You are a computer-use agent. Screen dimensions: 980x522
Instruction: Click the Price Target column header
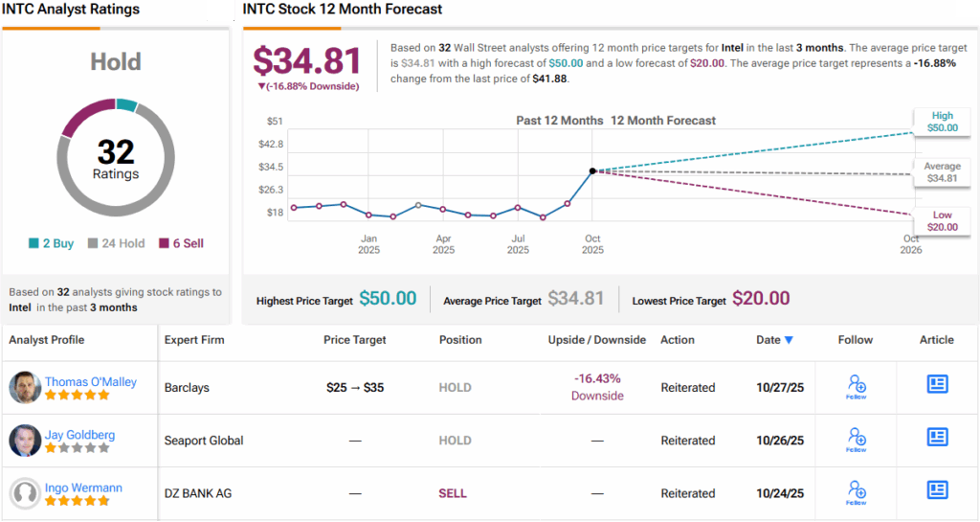355,340
